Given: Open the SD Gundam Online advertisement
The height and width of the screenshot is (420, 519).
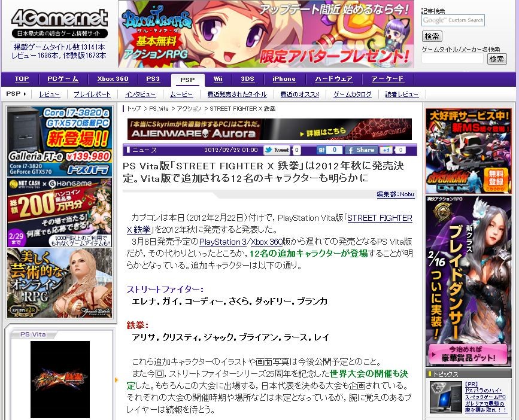Looking at the screenshot, I should [x=469, y=151].
